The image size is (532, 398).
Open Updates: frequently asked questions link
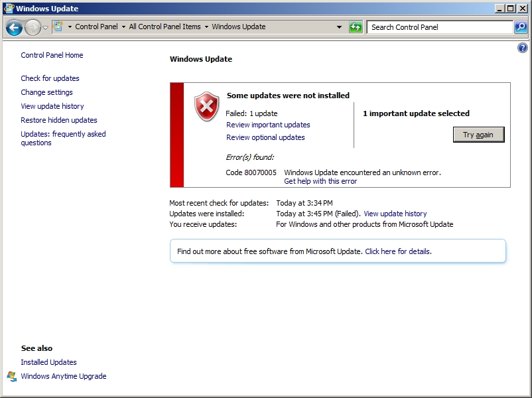click(x=63, y=139)
